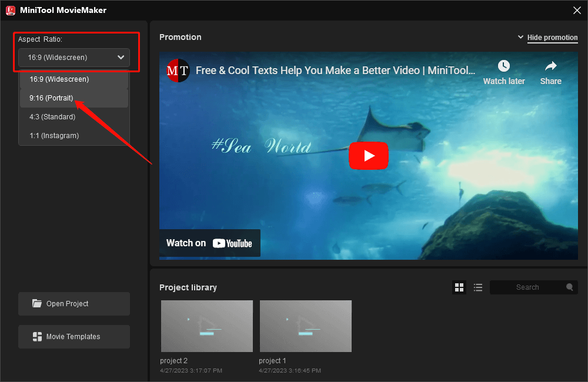This screenshot has width=588, height=382.
Task: Click the Promotion heading
Action: click(x=181, y=37)
